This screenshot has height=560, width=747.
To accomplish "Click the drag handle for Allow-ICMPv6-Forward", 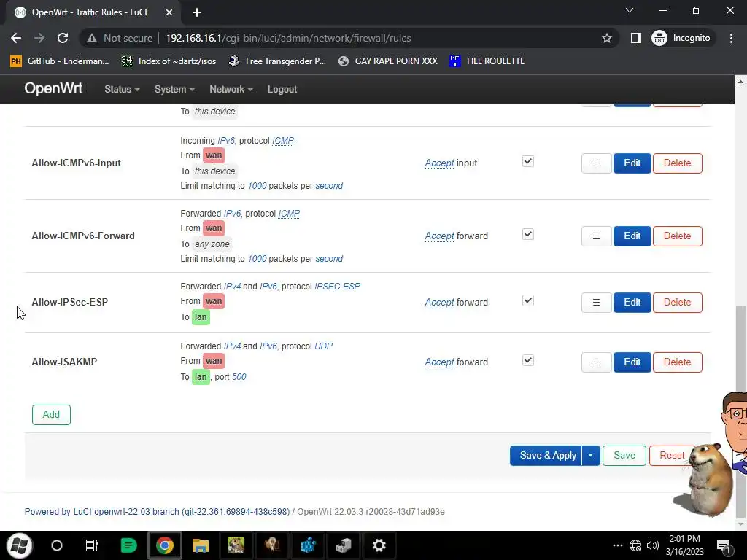I will point(596,236).
